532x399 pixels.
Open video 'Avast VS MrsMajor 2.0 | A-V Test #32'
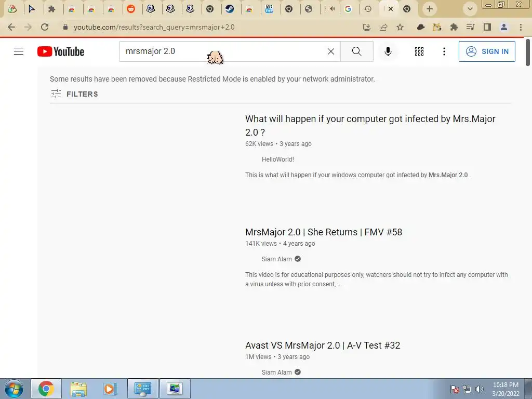[x=323, y=345]
